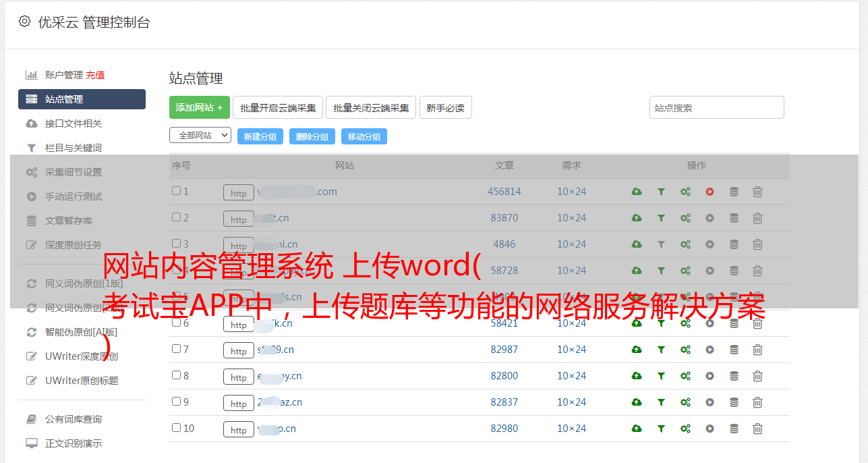868x463 pixels.
Task: Click the red run icon in row 1
Action: pyautogui.click(x=710, y=192)
